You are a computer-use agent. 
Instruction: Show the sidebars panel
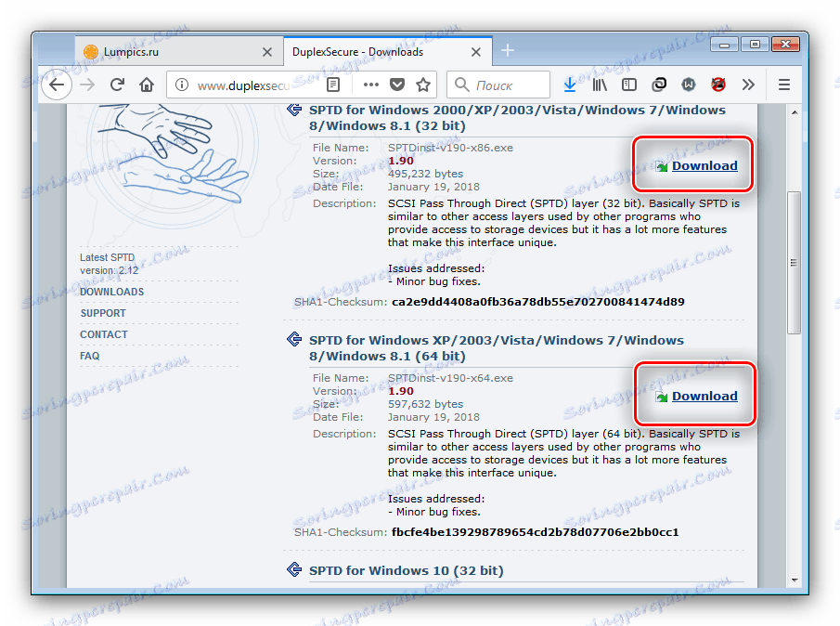[629, 85]
